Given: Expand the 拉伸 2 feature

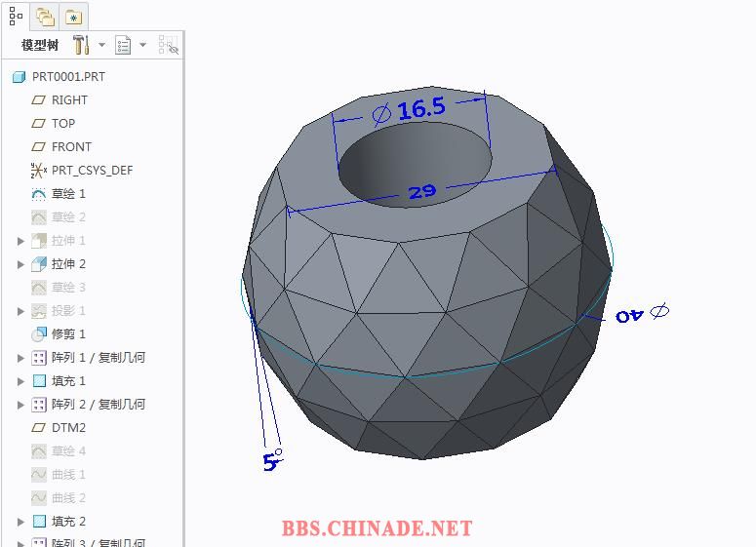Looking at the screenshot, I should point(20,264).
